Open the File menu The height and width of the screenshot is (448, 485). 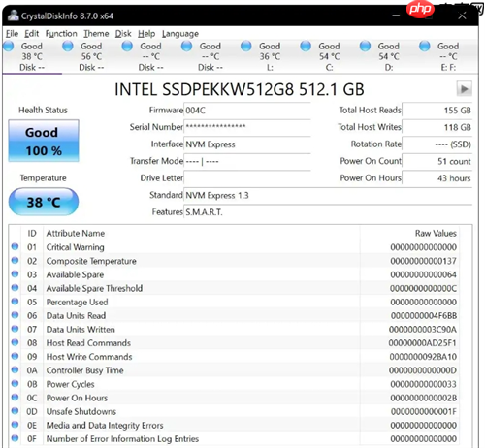(x=12, y=34)
